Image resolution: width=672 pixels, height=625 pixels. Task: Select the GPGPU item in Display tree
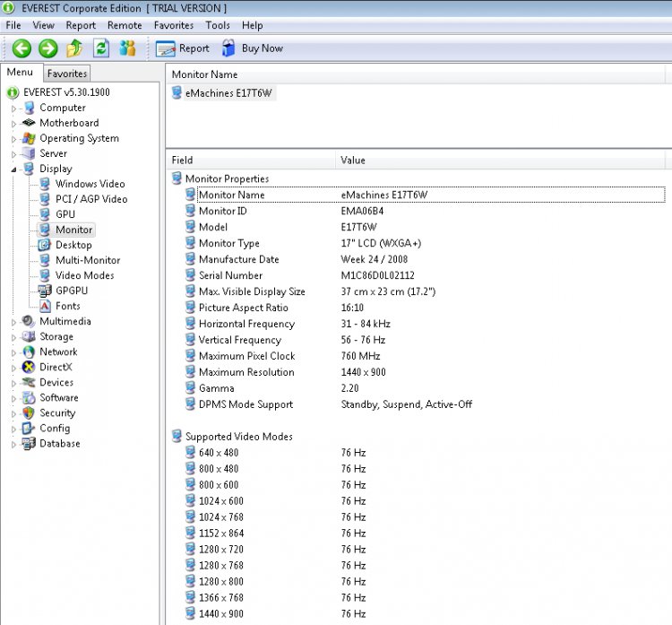[72, 291]
